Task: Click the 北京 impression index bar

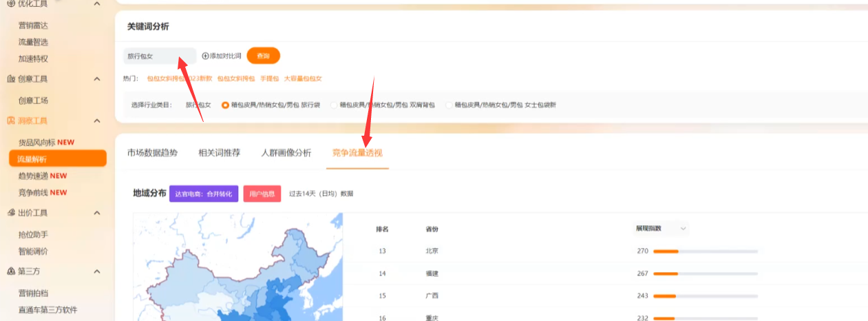Action: (x=705, y=251)
